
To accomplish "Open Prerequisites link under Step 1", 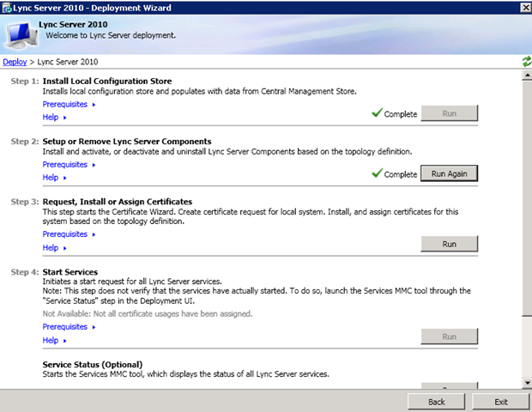I will click(69, 104).
